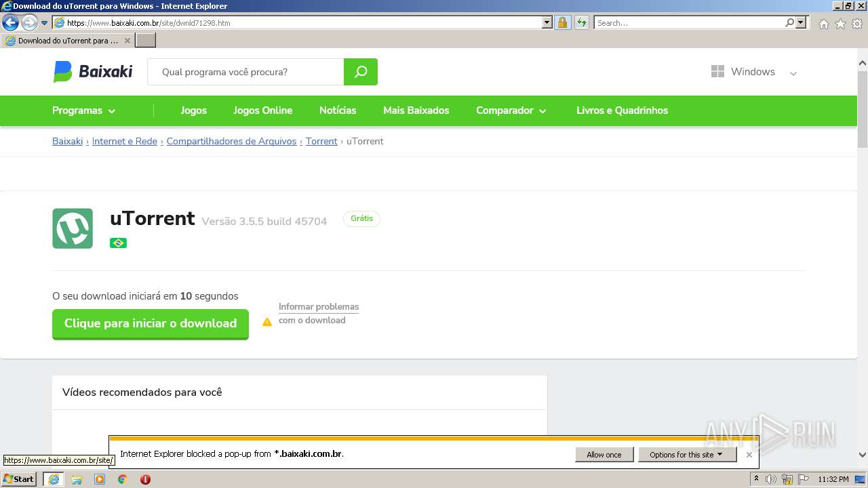Open Livros e Quadrinhos menu item
The image size is (868, 488).
(x=622, y=110)
